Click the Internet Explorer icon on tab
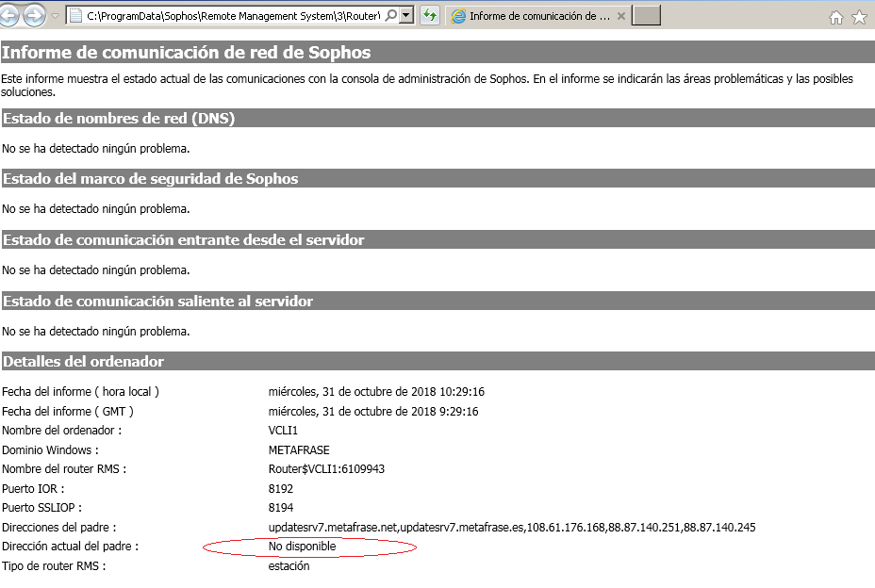This screenshot has height=588, width=875. (458, 16)
